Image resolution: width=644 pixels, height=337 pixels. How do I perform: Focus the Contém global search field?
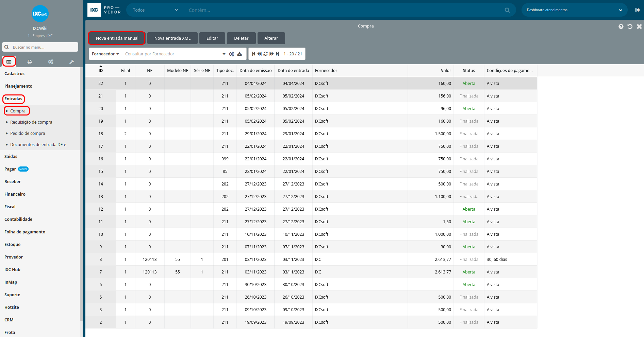[x=344, y=10]
